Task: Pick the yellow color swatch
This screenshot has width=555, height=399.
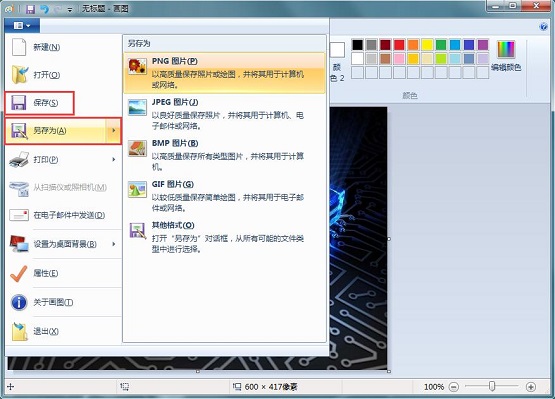Action: pos(427,45)
